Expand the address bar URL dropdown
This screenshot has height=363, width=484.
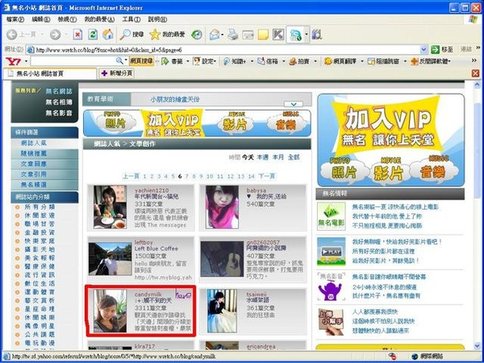[423, 50]
